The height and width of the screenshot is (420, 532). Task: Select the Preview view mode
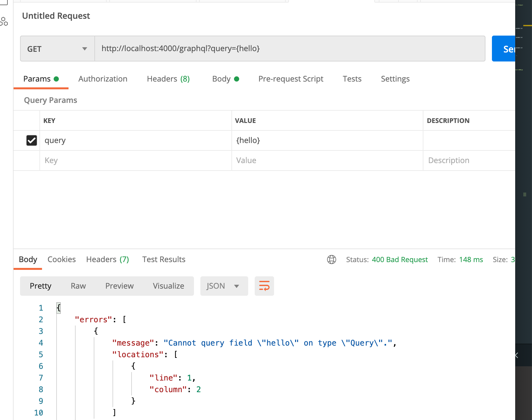(x=120, y=286)
